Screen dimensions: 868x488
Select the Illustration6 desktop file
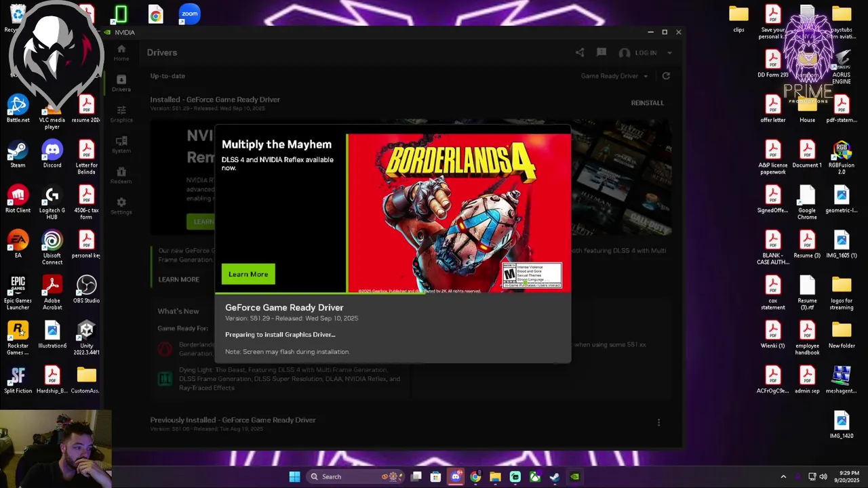coord(52,335)
